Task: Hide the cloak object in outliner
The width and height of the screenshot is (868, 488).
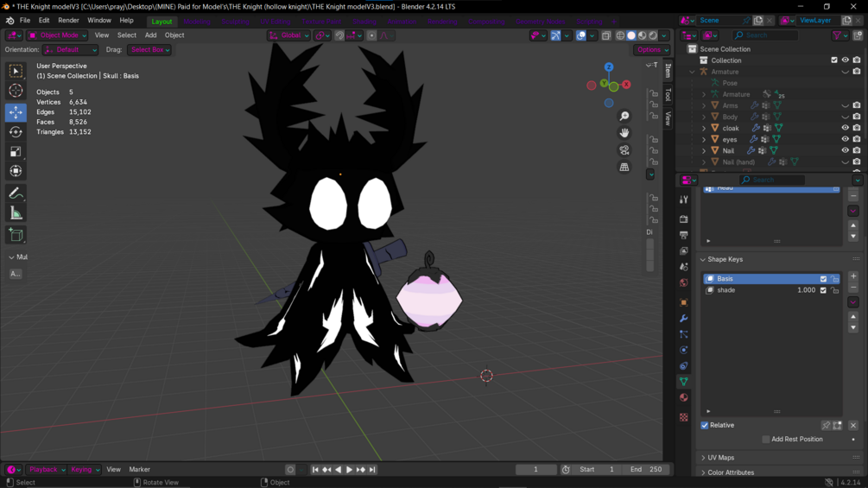Action: (x=845, y=128)
